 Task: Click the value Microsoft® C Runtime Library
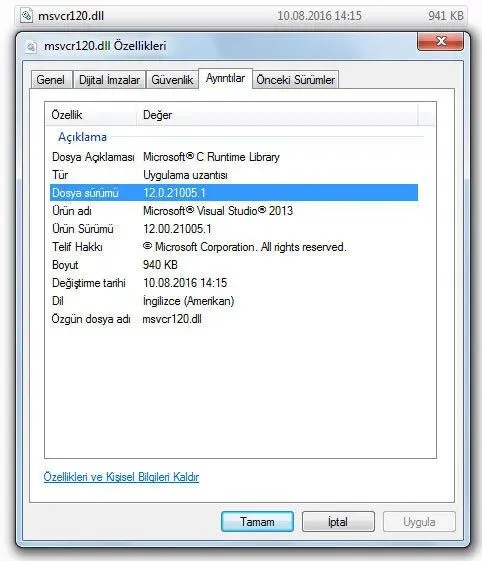(211, 157)
